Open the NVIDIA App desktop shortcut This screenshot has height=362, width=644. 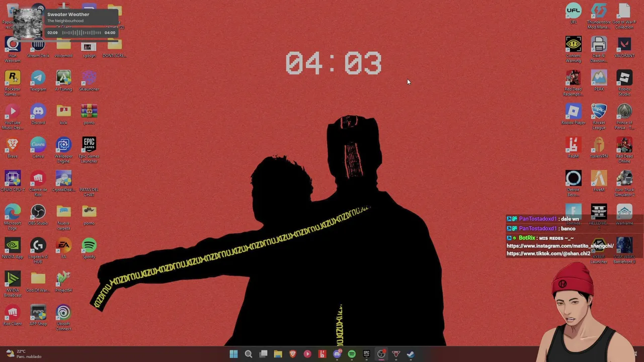pyautogui.click(x=13, y=249)
